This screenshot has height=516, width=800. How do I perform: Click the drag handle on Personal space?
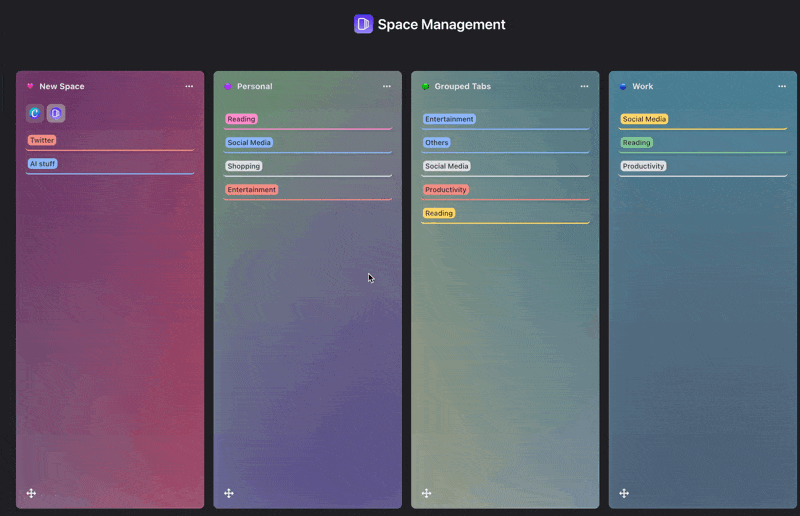point(229,493)
